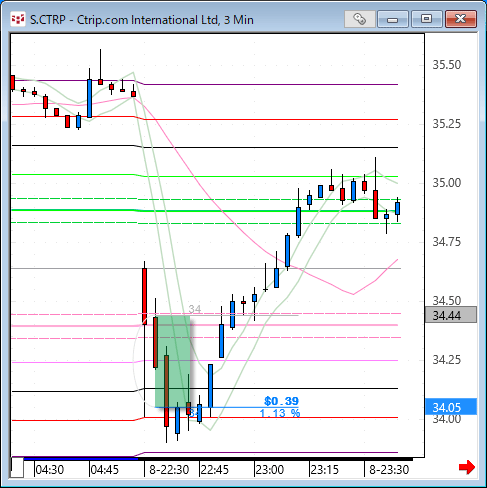Click the 23:00 time axis label
This screenshot has width=487, height=488.
270,470
